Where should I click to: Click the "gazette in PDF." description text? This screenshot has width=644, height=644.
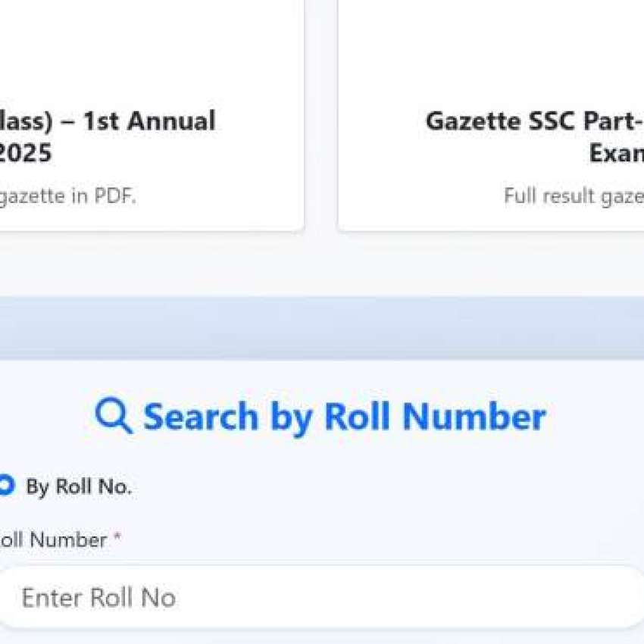67,196
